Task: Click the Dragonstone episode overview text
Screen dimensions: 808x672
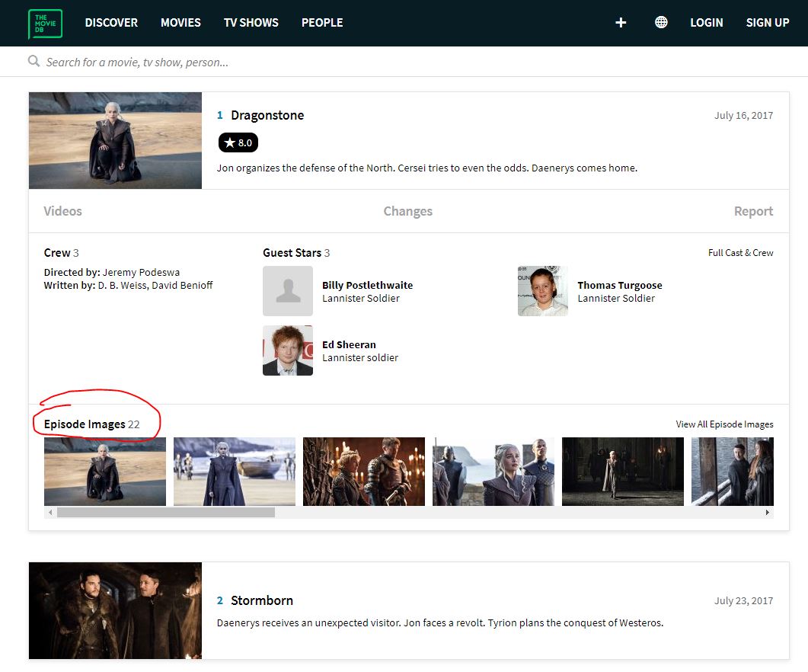Action: (x=427, y=168)
